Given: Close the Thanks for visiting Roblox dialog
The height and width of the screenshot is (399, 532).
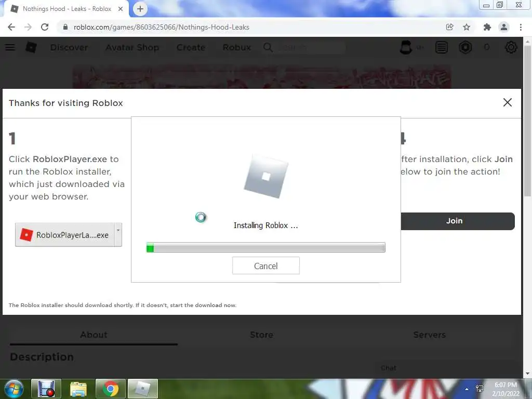Looking at the screenshot, I should 507,102.
